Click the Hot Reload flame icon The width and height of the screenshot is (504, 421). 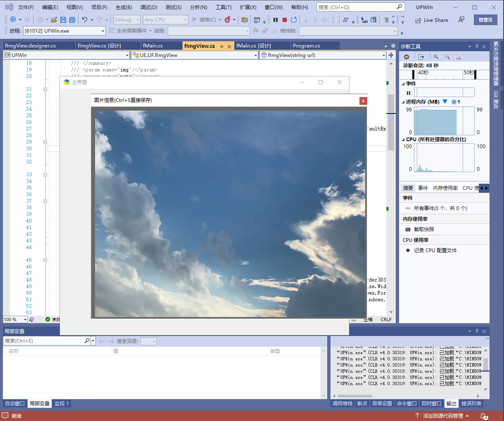pyautogui.click(x=227, y=20)
